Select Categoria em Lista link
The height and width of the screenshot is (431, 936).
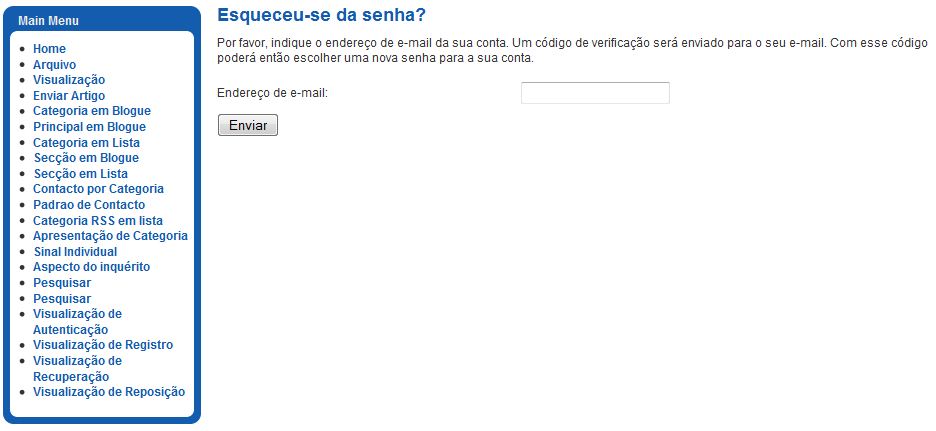click(87, 143)
